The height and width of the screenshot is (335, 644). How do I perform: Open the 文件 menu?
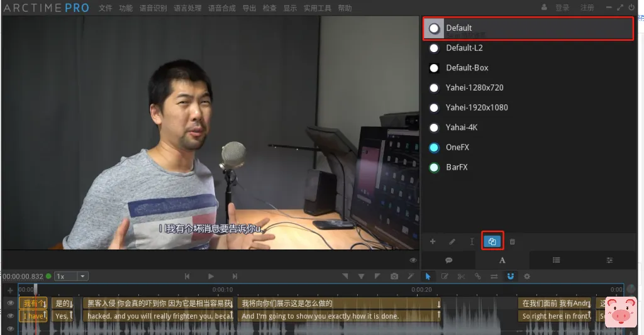(105, 8)
